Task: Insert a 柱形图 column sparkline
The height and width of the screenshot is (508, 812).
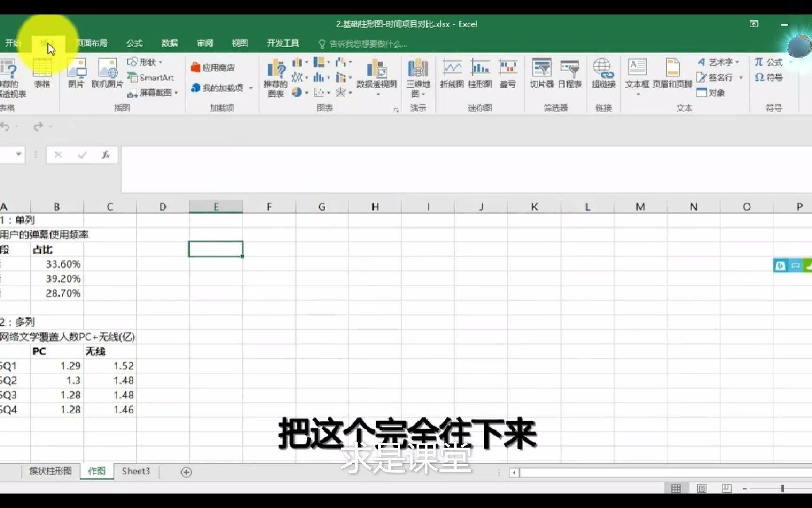Action: [480, 73]
